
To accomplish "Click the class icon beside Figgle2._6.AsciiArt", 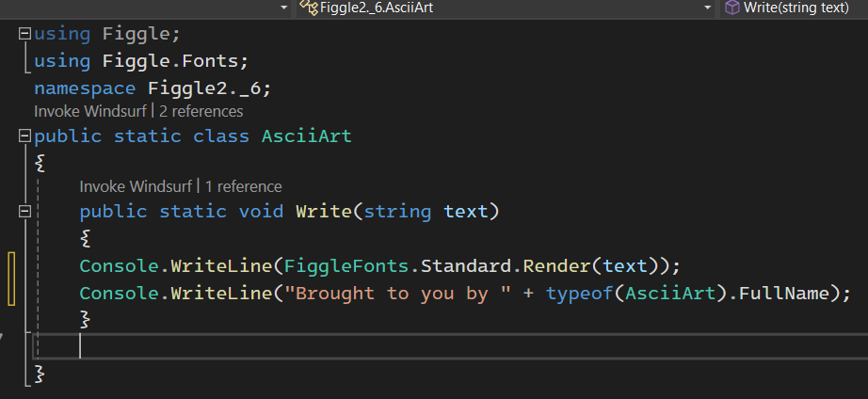I will pyautogui.click(x=309, y=8).
